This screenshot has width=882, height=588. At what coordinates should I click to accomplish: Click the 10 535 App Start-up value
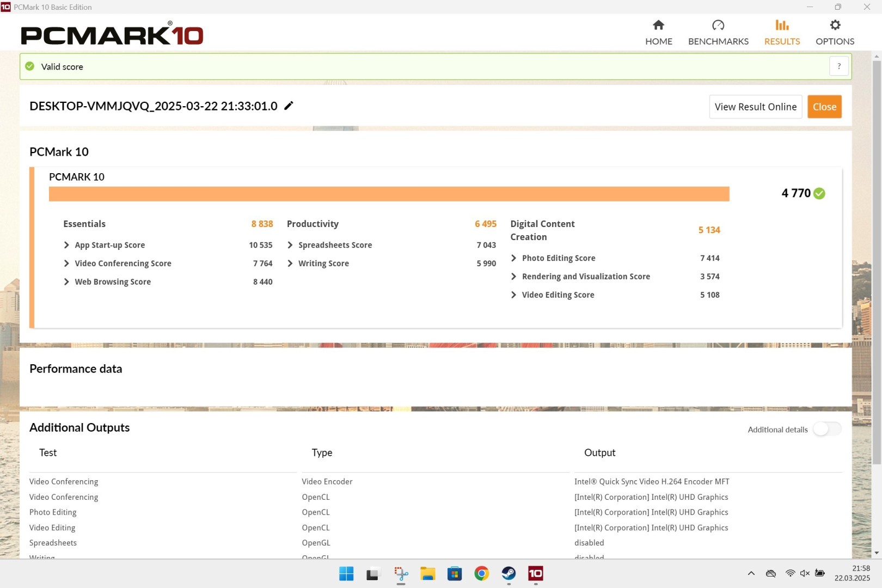point(261,245)
